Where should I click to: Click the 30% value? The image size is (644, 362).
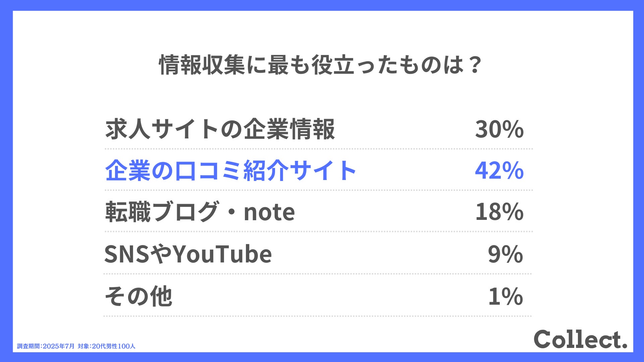[499, 129]
